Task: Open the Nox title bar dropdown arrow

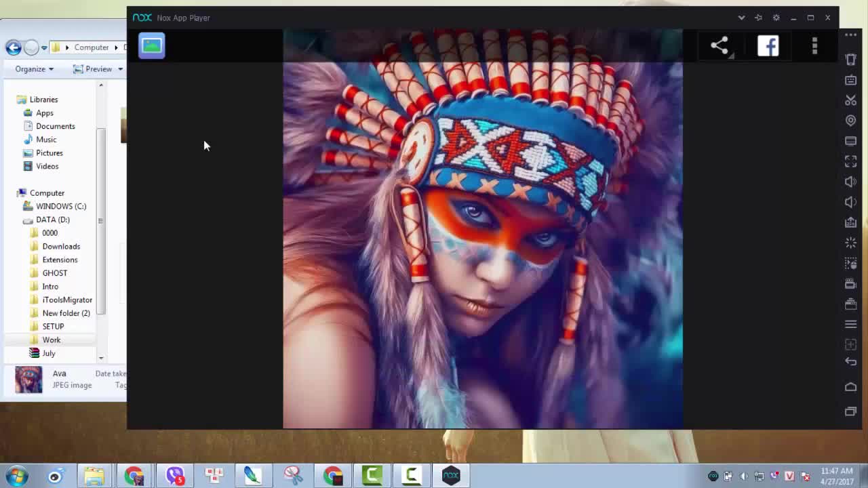Action: [x=741, y=18]
